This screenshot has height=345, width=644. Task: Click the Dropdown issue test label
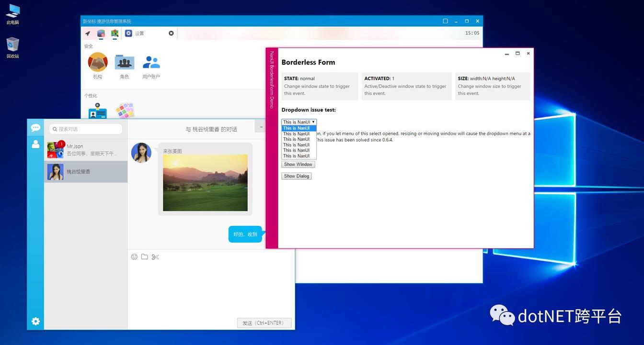point(309,110)
